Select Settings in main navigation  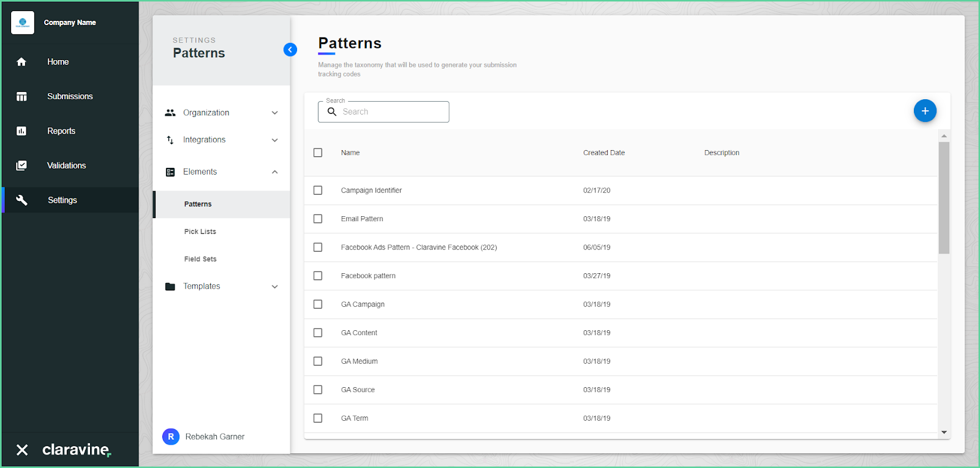(62, 200)
